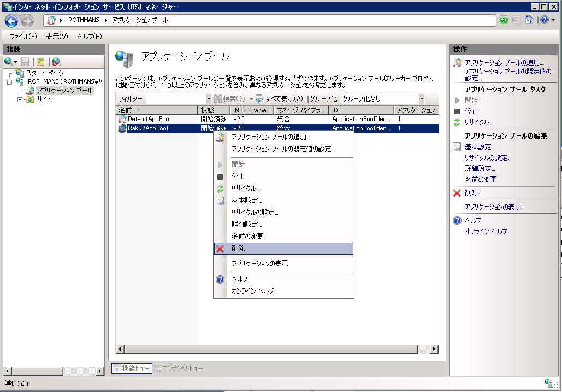The width and height of the screenshot is (562, 392).
Task: Click the black stop square icon in Actions pane
Action: tap(457, 111)
